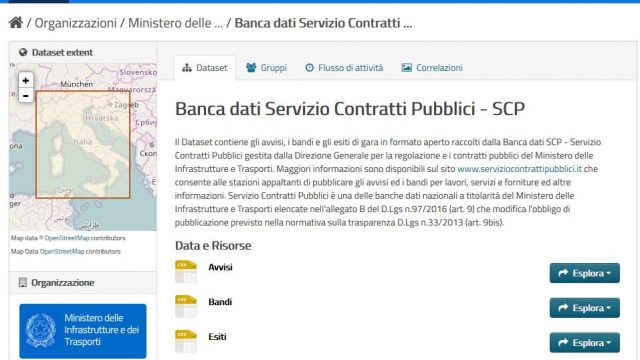Image resolution: width=640 pixels, height=360 pixels.
Task: Open the Bandi CSV file icon
Action: tap(186, 306)
